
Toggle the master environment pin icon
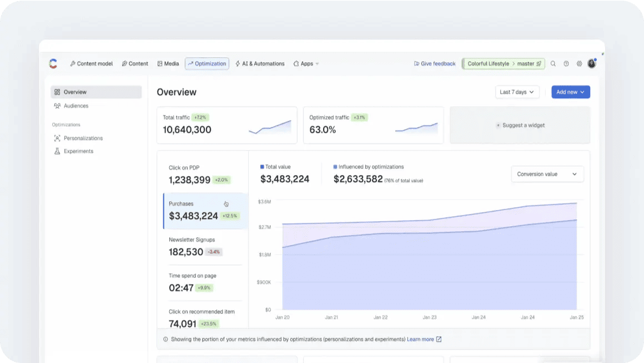click(x=538, y=63)
